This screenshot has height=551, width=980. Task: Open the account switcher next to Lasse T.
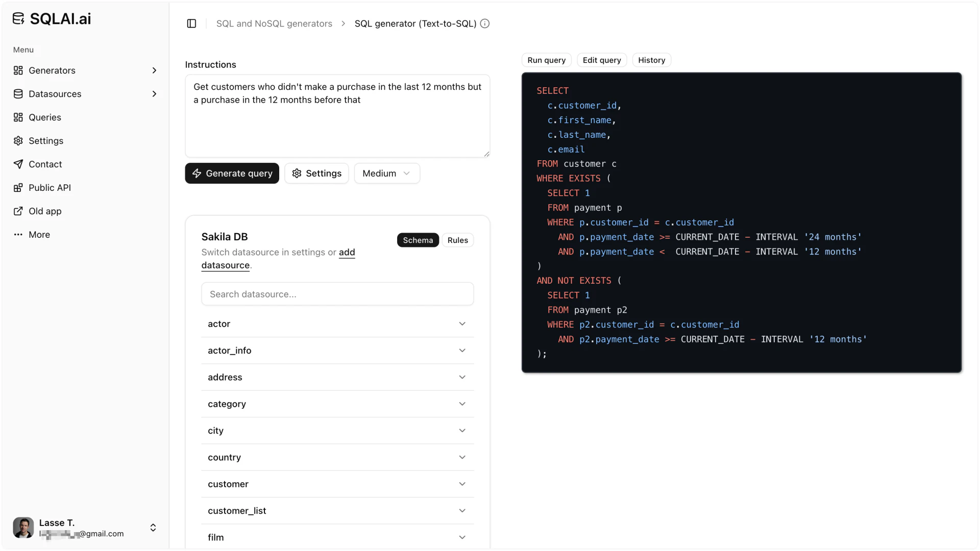click(153, 528)
